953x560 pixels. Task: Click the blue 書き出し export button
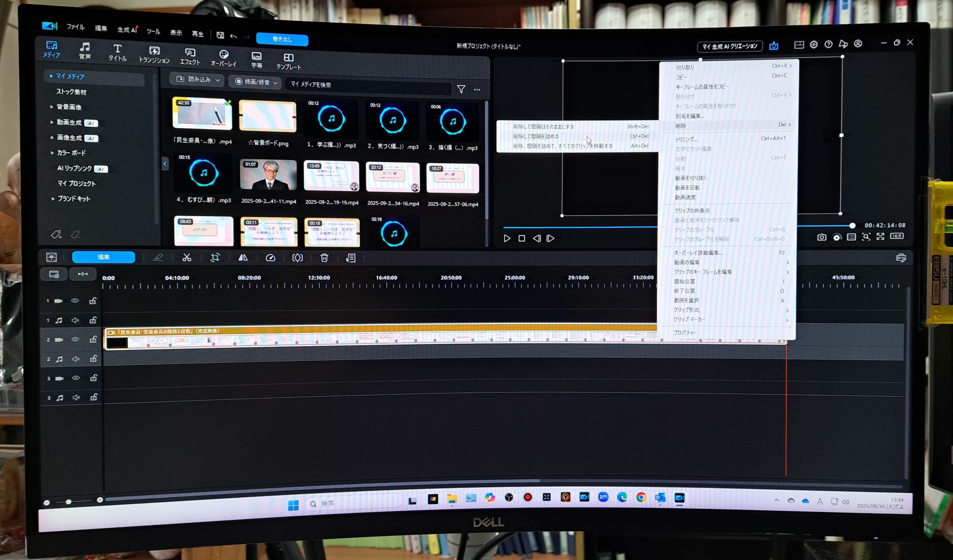(282, 39)
